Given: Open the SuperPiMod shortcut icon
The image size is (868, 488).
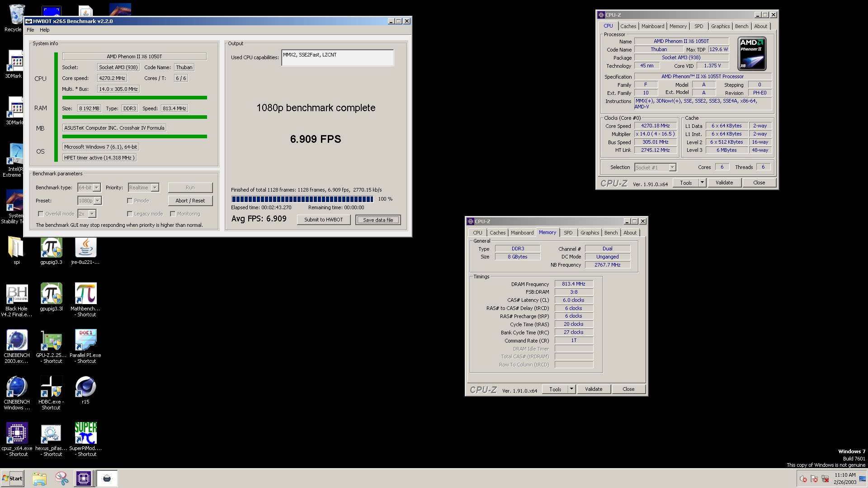Looking at the screenshot, I should pos(85,439).
